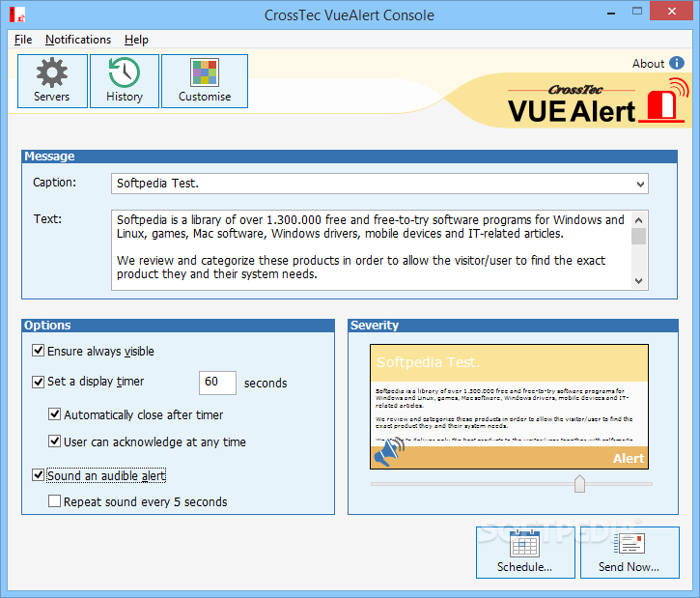700x598 pixels.
Task: Close the VueAlert Console window
Action: 671,12
